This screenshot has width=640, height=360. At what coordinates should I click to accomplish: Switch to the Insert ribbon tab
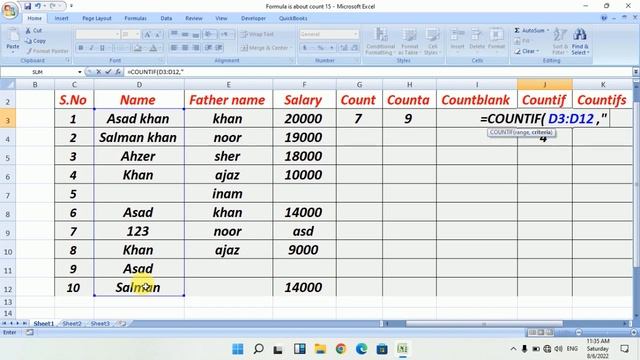point(62,18)
